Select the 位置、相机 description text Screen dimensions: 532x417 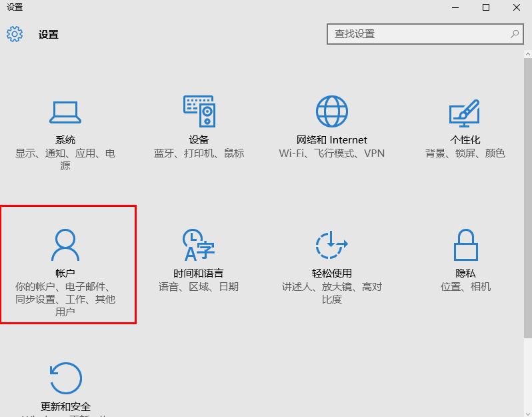point(465,287)
